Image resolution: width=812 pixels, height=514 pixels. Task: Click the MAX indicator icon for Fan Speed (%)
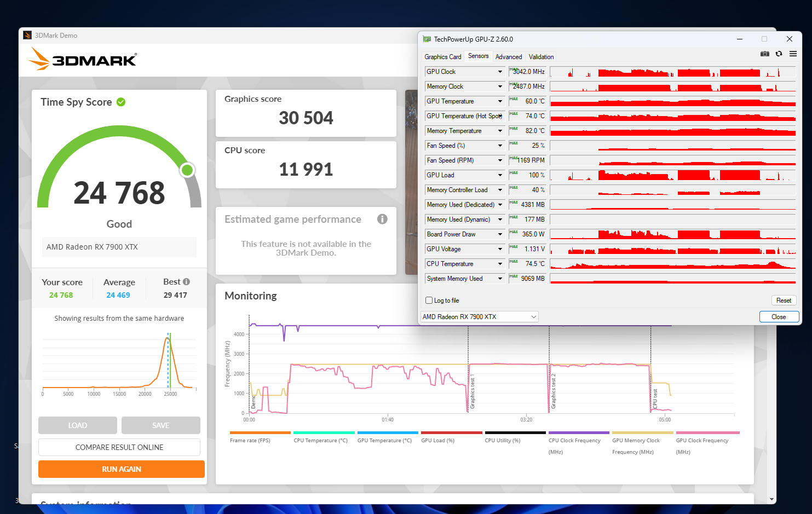pyautogui.click(x=513, y=143)
